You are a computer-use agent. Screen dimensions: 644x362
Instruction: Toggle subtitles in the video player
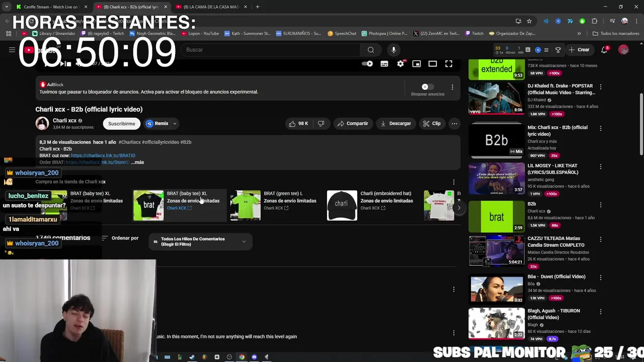tap(384, 64)
